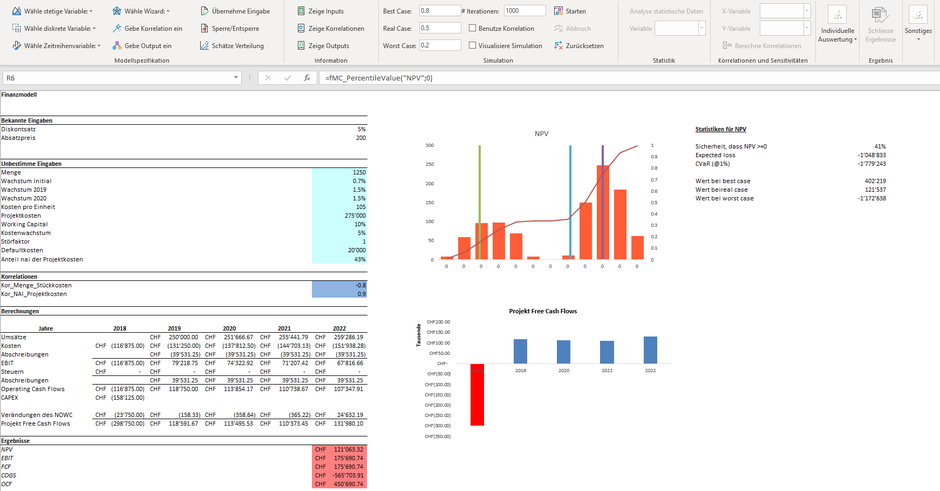This screenshot has height=491, width=940.
Task: Click the Abbruch simulation button
Action: click(x=572, y=28)
